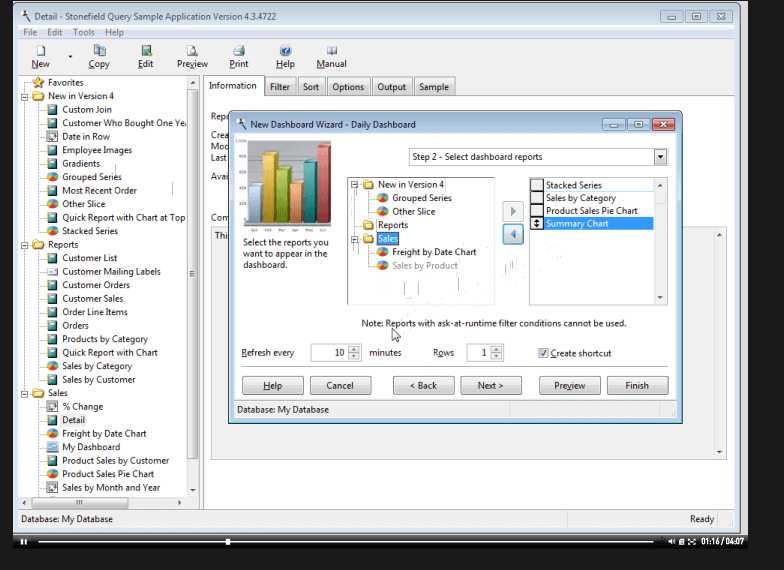Screen dimensions: 784x570
Task: Click the right arrow add-report button
Action: point(513,212)
